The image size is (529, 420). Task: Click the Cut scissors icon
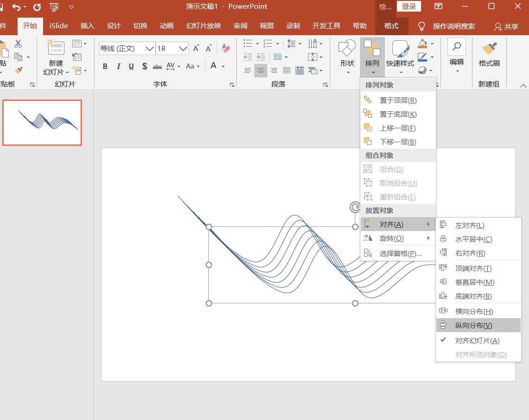point(18,44)
